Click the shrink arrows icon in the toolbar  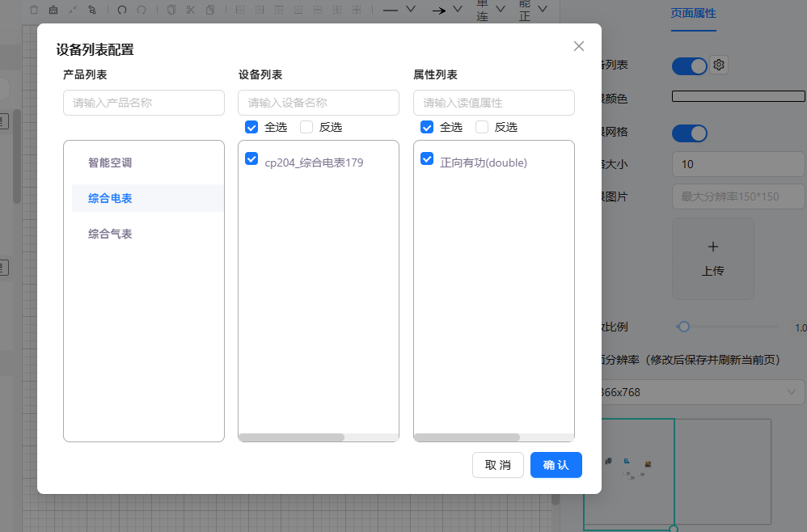(73, 10)
